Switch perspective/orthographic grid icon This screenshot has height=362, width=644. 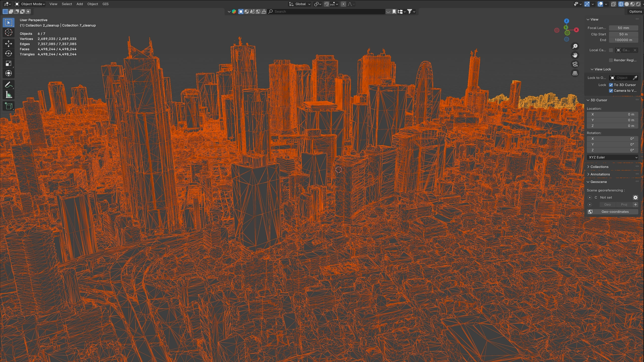tap(575, 73)
